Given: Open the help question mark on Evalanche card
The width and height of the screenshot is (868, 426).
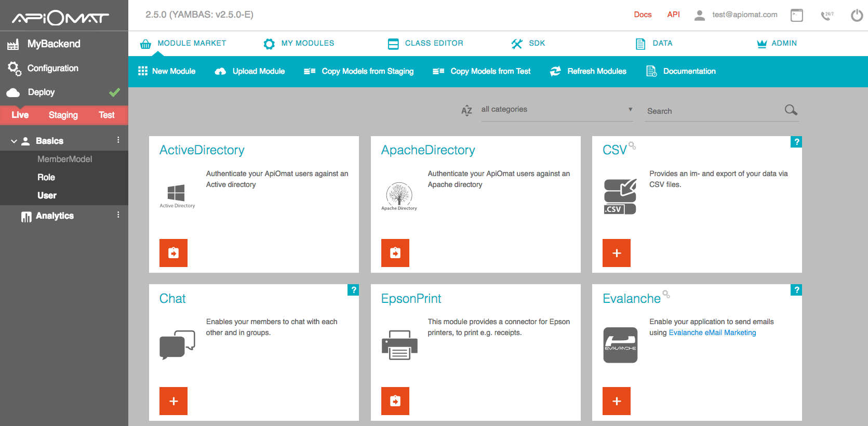Looking at the screenshot, I should point(796,290).
